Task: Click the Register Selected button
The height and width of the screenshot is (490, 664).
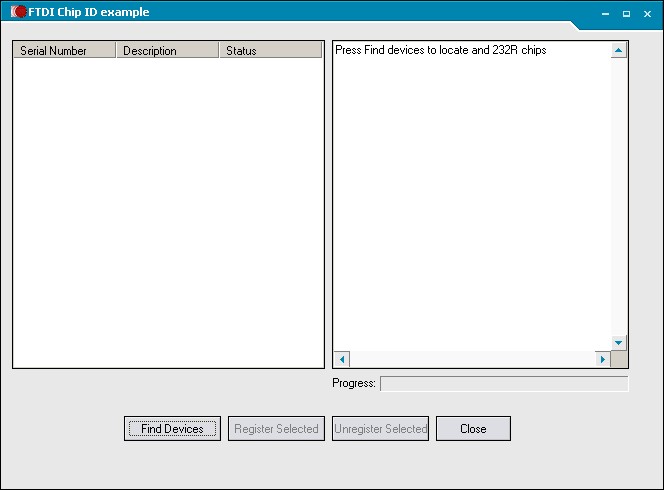Action: (276, 429)
